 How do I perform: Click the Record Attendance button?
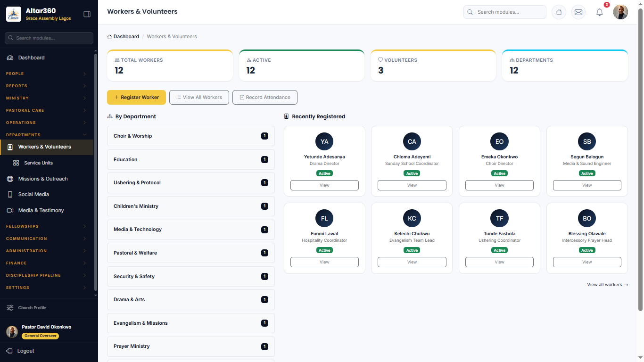point(265,97)
